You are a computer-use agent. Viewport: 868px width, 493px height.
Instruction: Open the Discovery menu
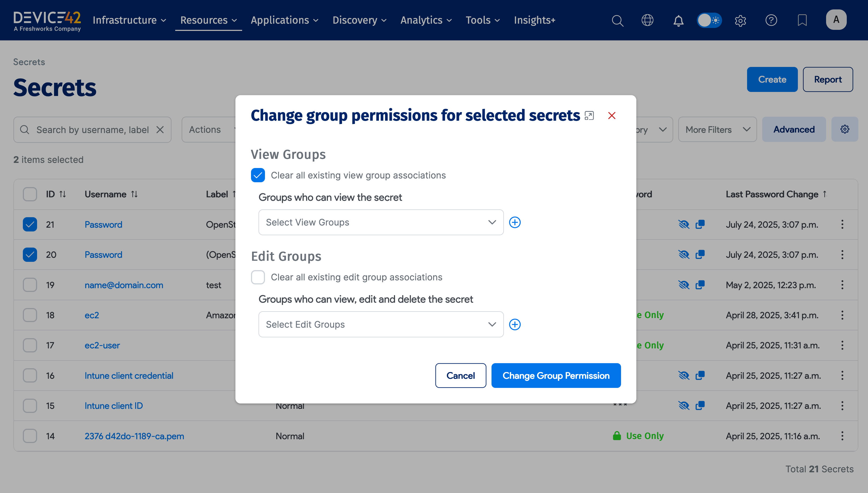point(359,20)
